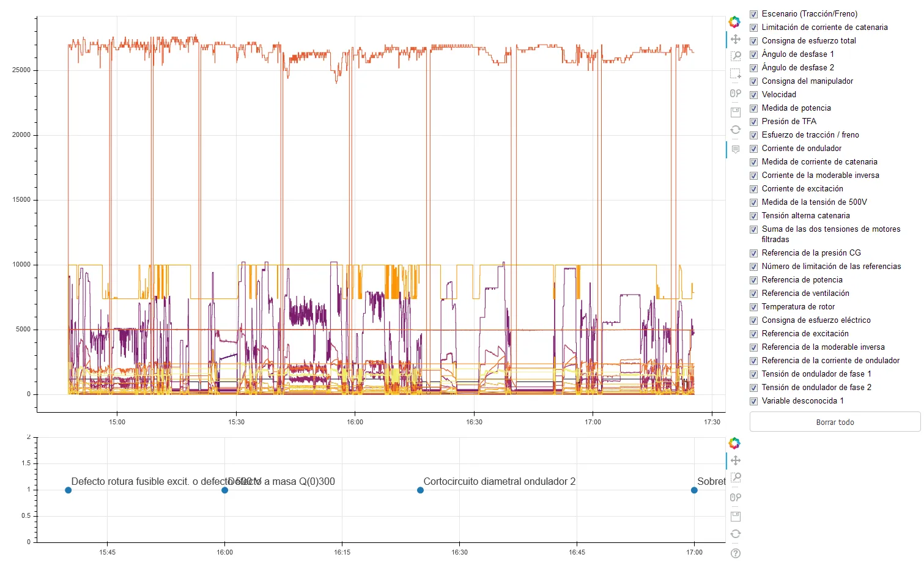This screenshot has width=924, height=568.
Task: Save the signals plot with the floppy disk icon
Action: pyautogui.click(x=736, y=112)
